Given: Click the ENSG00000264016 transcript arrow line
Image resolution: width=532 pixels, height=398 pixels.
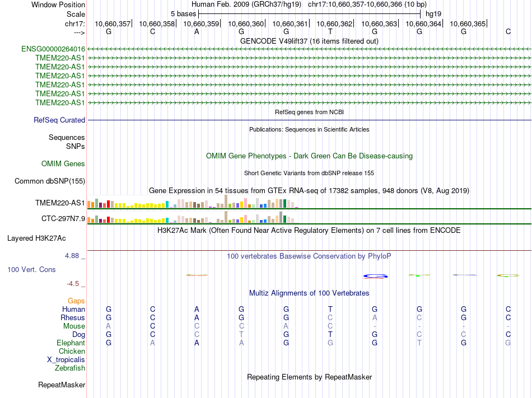Looking at the screenshot, I should coord(309,49).
